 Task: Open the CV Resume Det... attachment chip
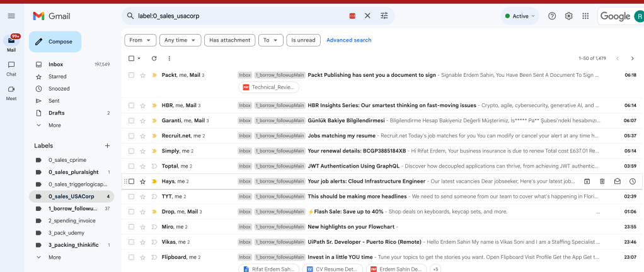[x=333, y=269]
